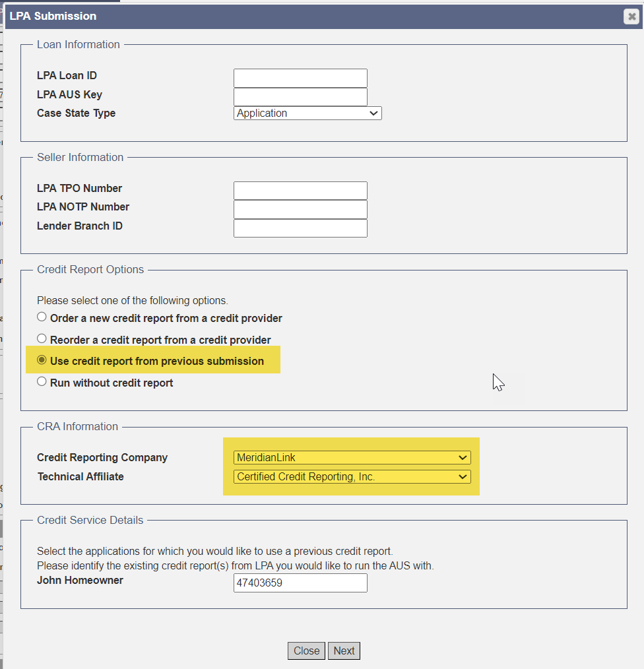Select Use credit report from previous submission
644x669 pixels.
pyautogui.click(x=42, y=360)
